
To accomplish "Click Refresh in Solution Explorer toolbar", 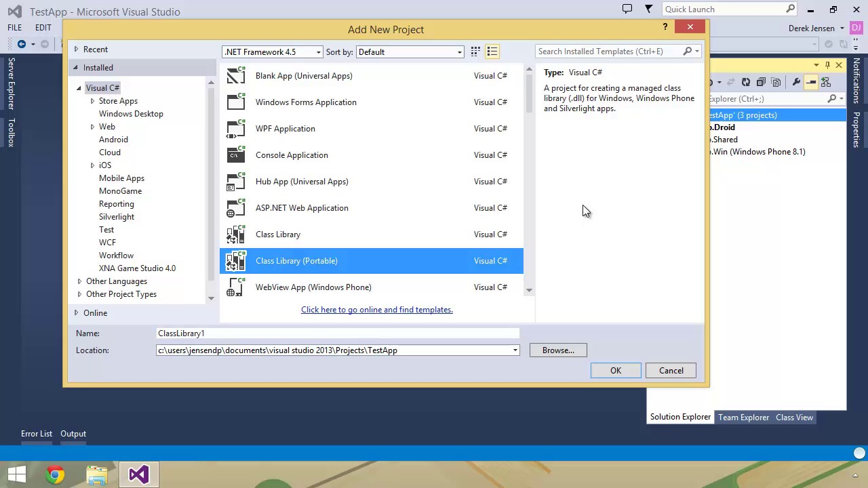I will point(745,82).
